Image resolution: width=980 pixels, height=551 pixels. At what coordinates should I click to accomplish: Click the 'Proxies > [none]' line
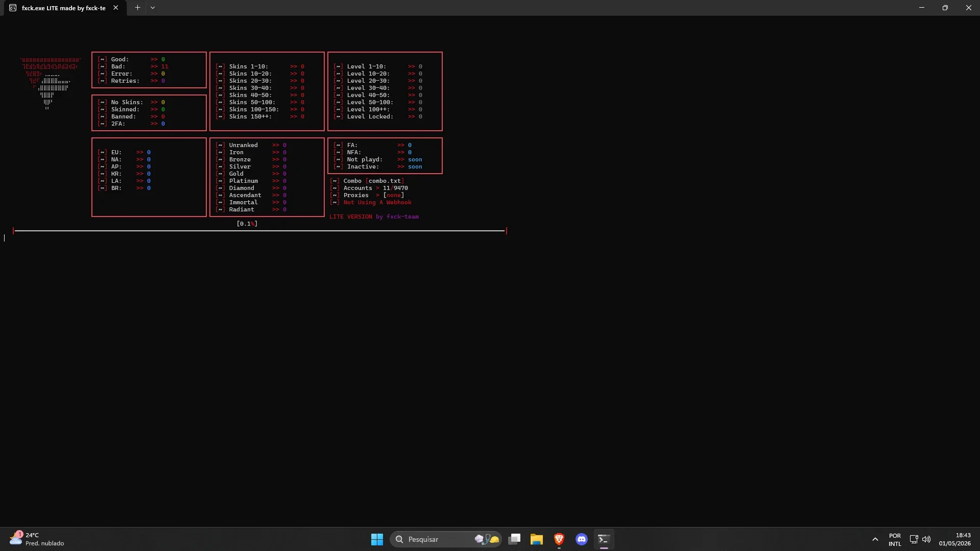(367, 195)
